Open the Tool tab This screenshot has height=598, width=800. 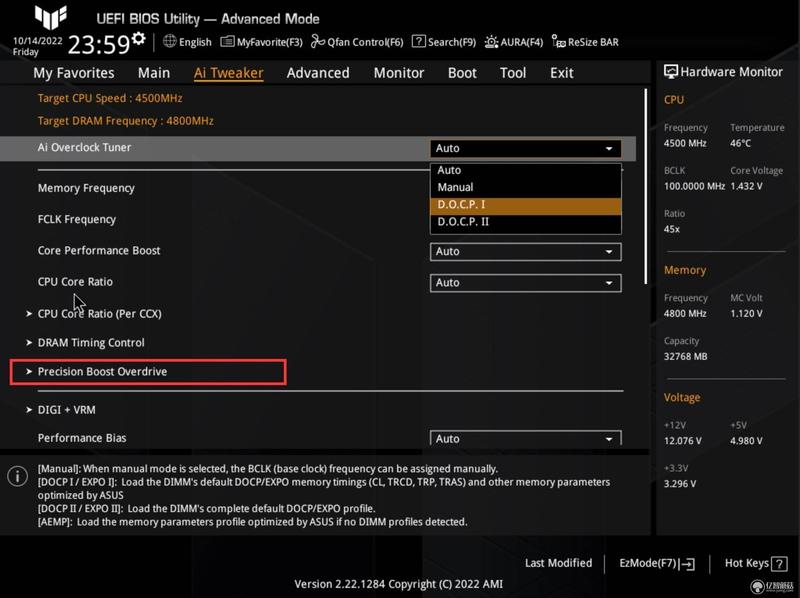coord(513,73)
